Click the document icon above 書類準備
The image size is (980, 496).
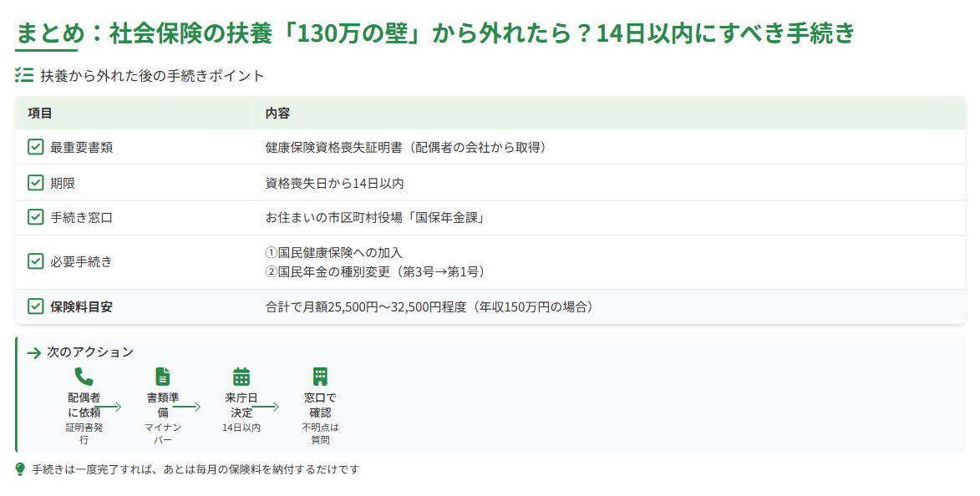pos(163,377)
